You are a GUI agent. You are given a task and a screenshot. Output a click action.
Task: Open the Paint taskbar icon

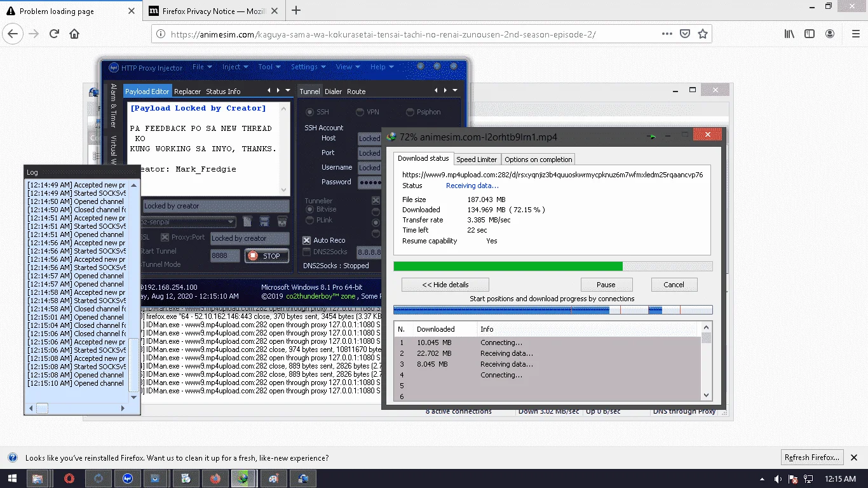273,478
